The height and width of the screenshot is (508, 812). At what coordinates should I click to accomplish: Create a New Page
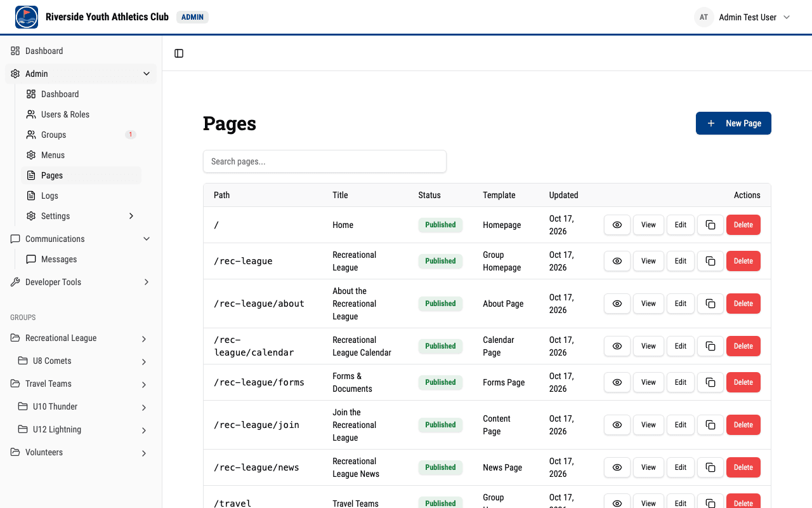click(733, 123)
